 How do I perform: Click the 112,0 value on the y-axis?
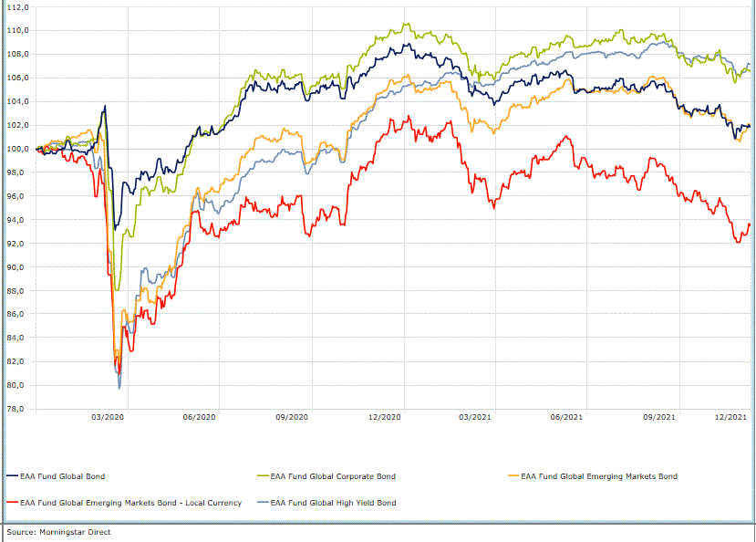coord(17,6)
